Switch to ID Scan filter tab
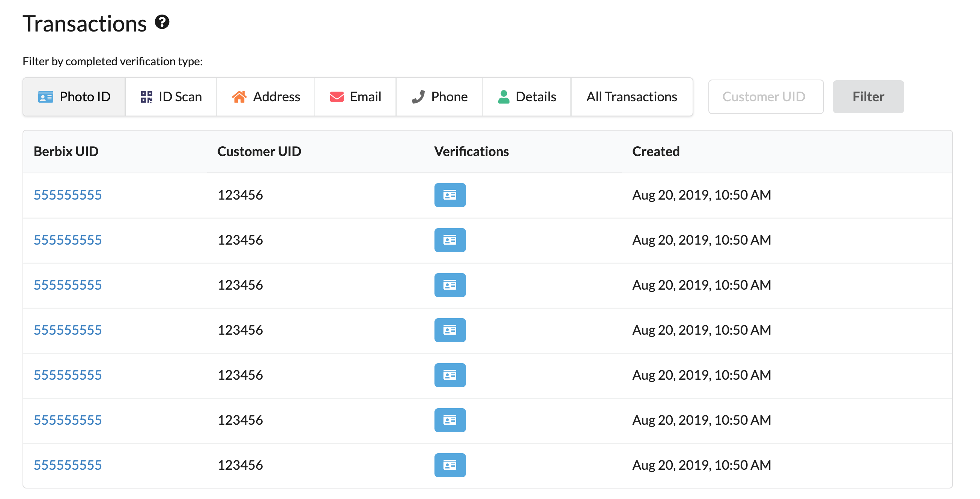 click(171, 96)
